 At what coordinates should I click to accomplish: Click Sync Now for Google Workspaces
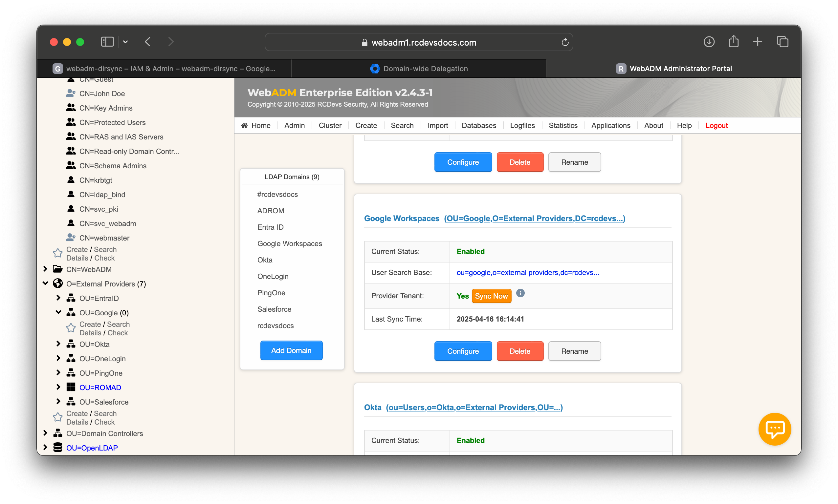click(491, 296)
